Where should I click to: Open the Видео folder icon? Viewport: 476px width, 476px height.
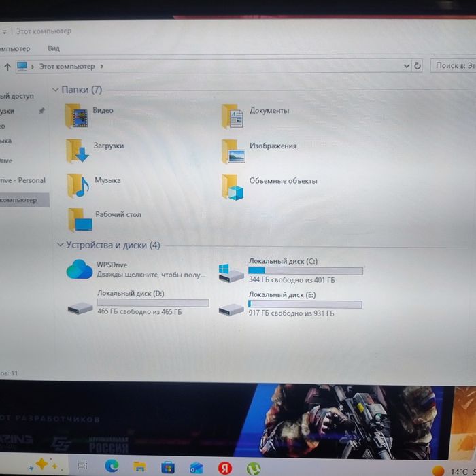[76, 116]
